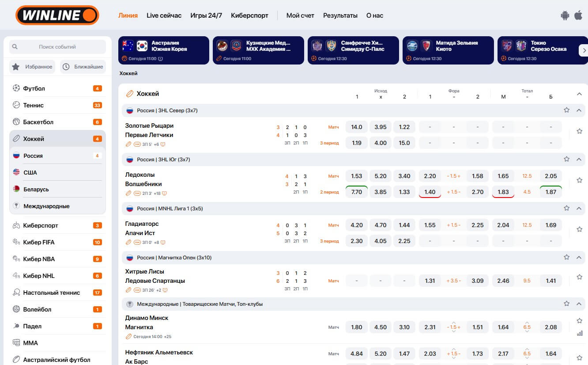Click the Падел sport icon

[x=16, y=326]
